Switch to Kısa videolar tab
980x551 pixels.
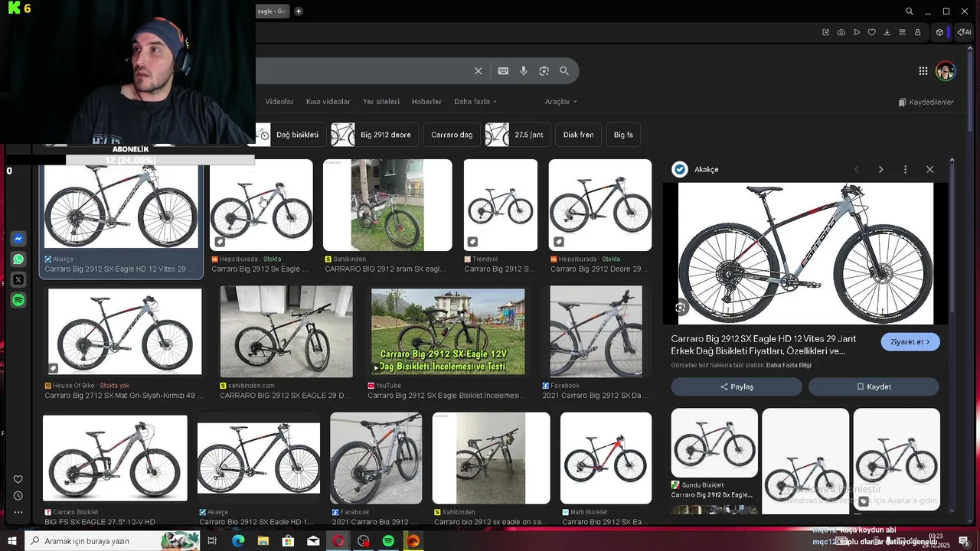coord(328,102)
